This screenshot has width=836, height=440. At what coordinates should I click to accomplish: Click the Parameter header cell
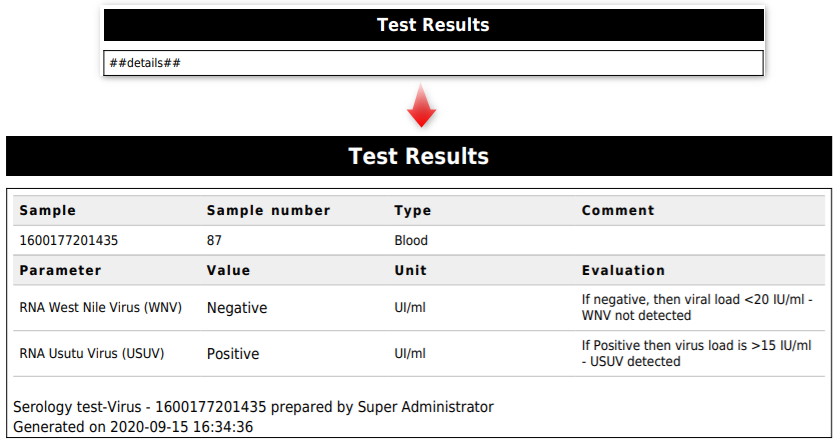click(60, 270)
